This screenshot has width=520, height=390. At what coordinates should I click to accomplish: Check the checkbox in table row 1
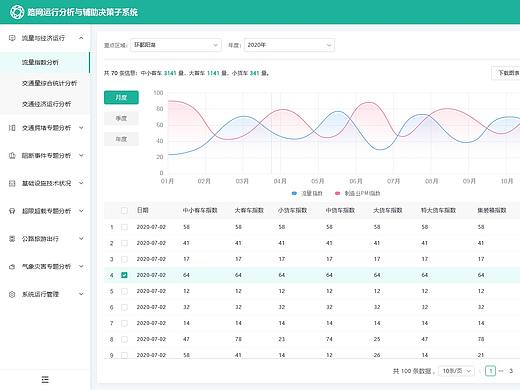coord(124,227)
